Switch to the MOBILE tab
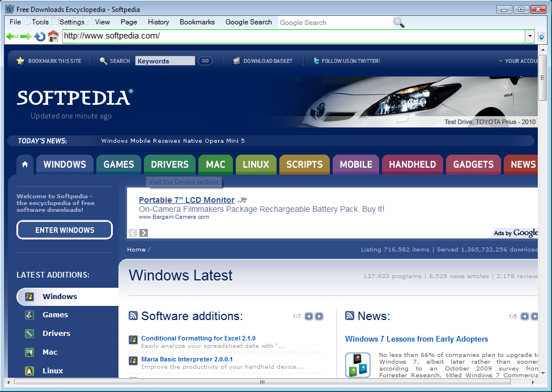The width and height of the screenshot is (552, 392). click(x=356, y=164)
